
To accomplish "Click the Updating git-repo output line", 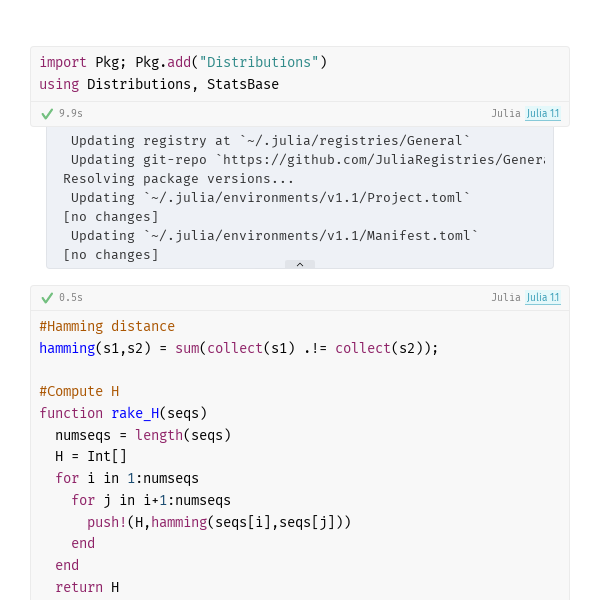I will [x=308, y=160].
